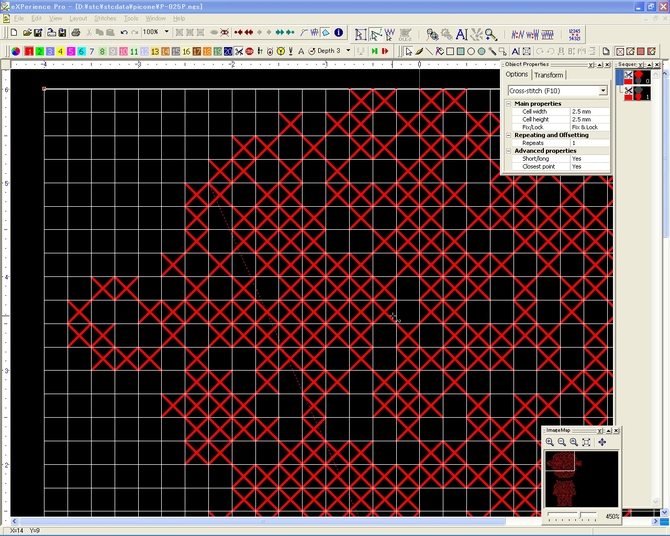The image size is (670, 536).
Task: Click the pan arrows icon in ImageMap
Action: (602, 442)
